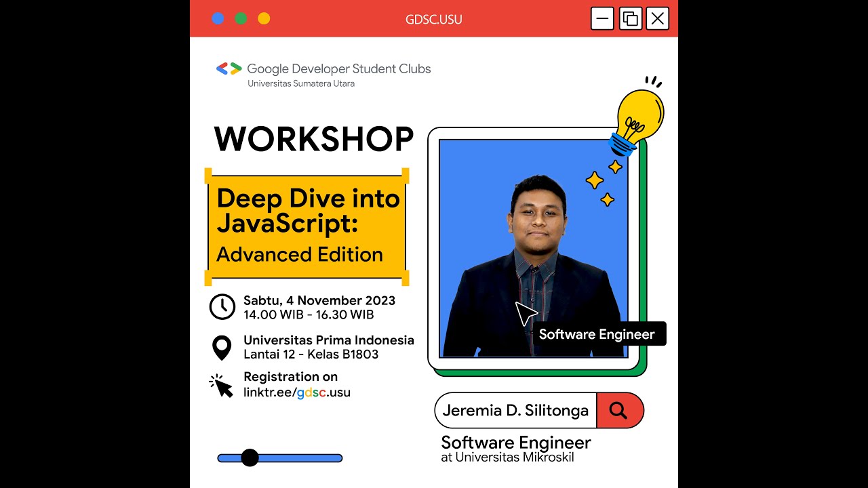Click the Google Developer logo brackets
868x488 pixels.
pos(229,68)
